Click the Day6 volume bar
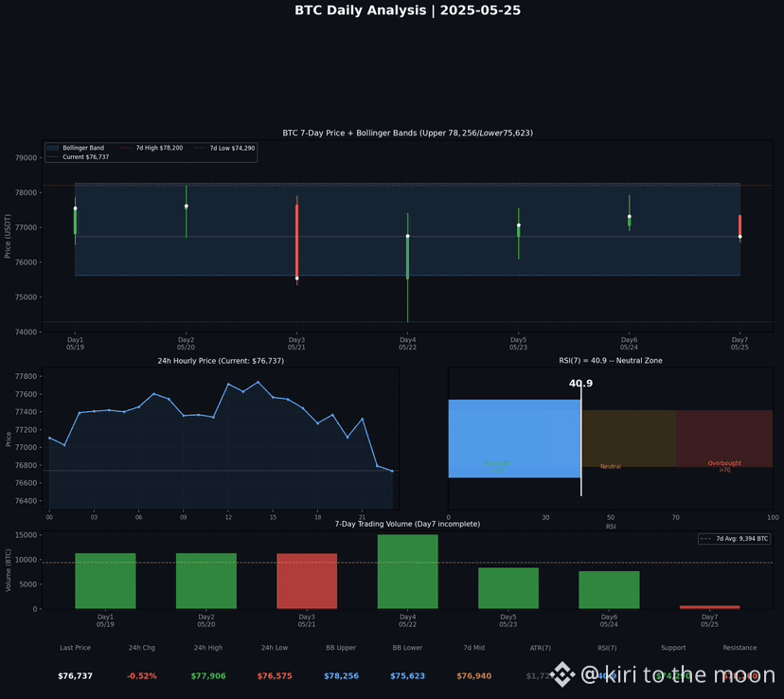784x699 pixels. 609,590
